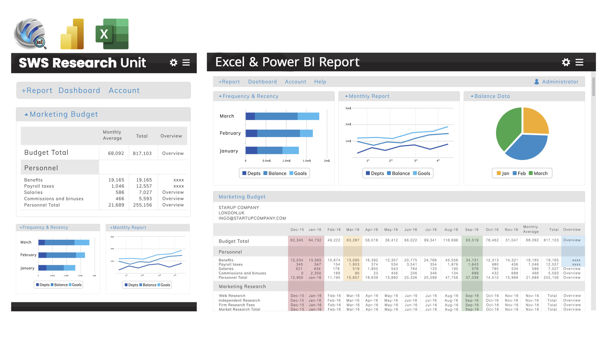
Task: Click the Excel application logo icon
Action: pos(112,34)
